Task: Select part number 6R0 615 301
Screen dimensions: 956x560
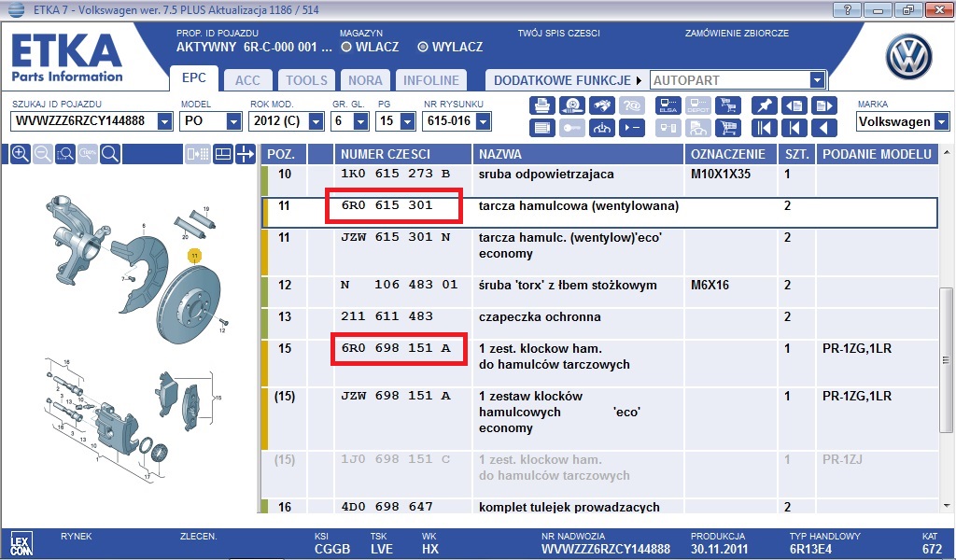Action: click(387, 205)
